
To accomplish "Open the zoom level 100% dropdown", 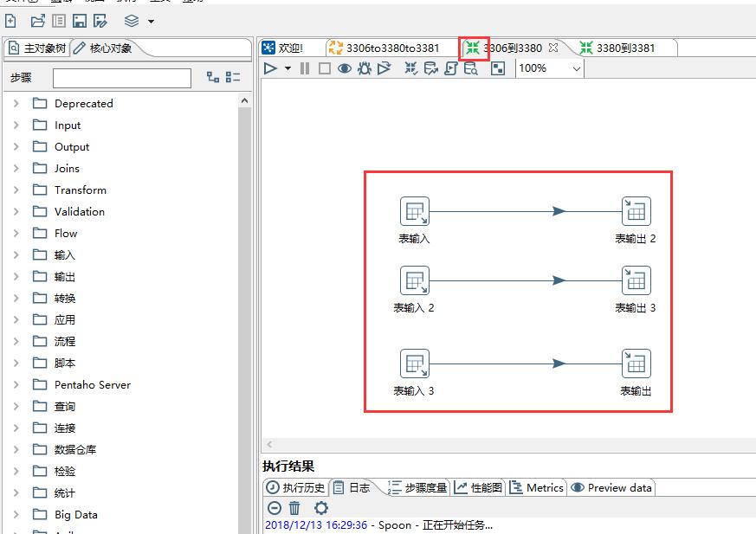I will point(577,68).
